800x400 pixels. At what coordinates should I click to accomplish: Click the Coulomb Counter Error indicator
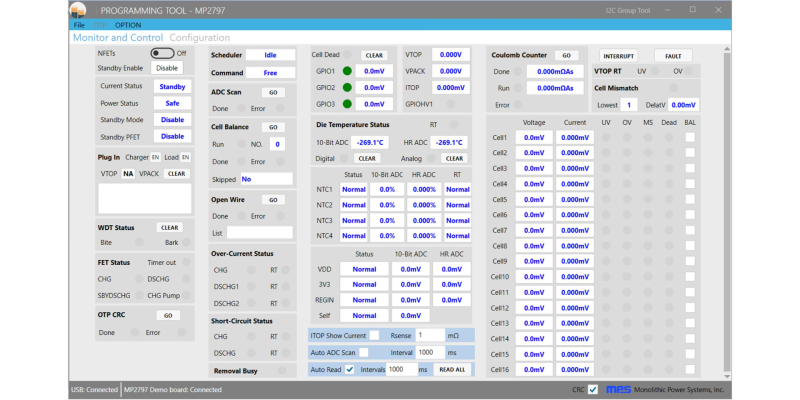517,105
